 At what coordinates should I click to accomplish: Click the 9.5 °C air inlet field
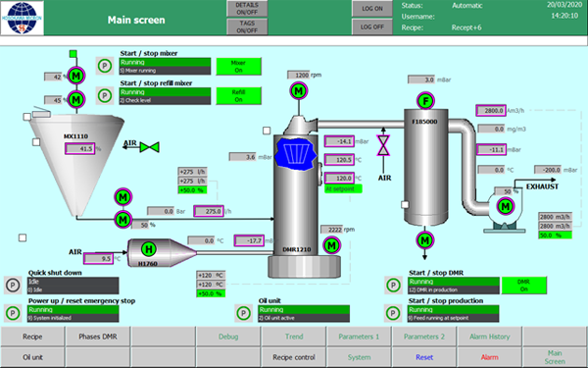click(99, 258)
